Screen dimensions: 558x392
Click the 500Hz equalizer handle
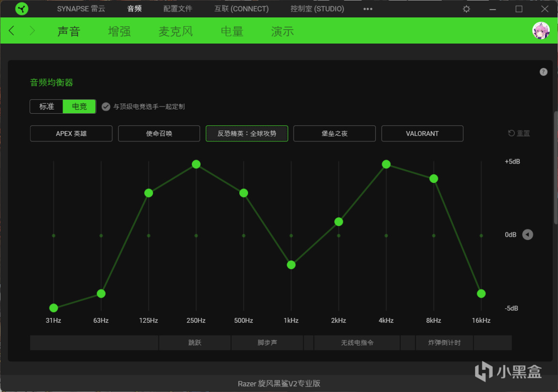click(x=244, y=193)
